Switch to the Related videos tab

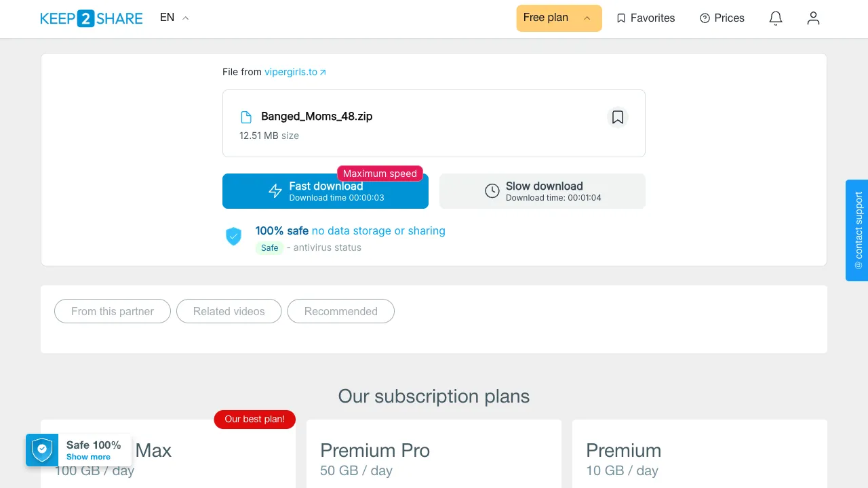pos(229,311)
